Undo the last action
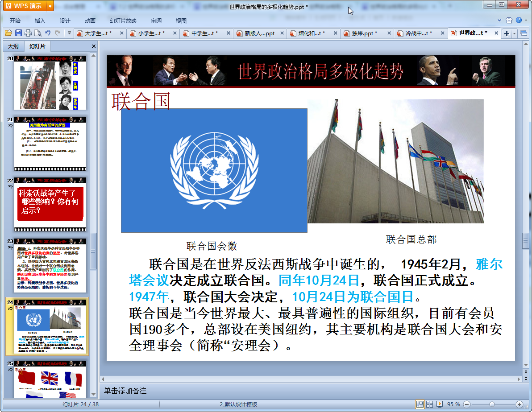This screenshot has height=412, width=532. click(48, 33)
